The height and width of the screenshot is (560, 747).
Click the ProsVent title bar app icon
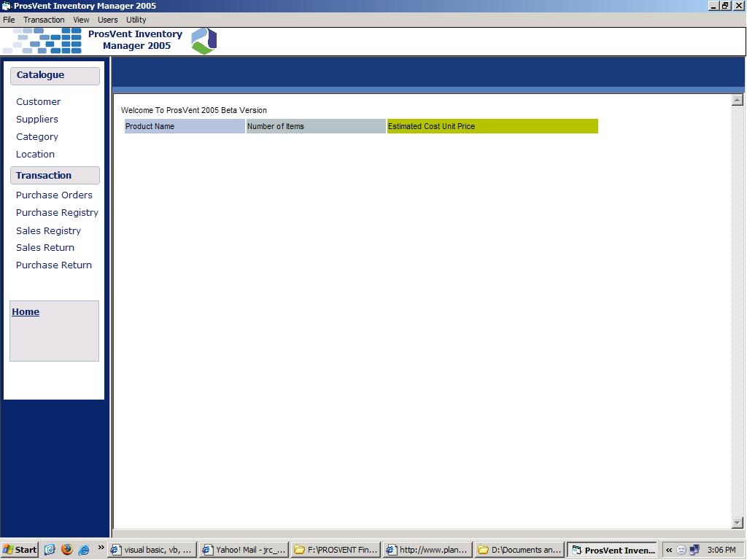click(x=7, y=6)
